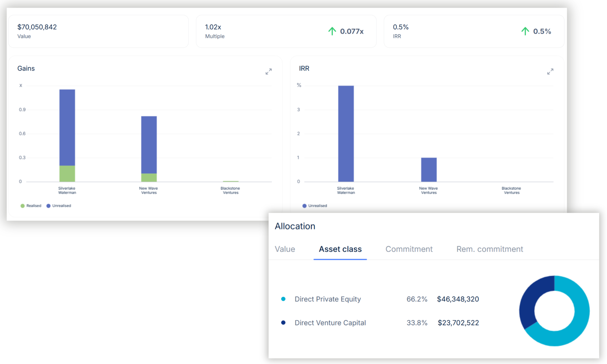Screen dimensions: 607x364
Task: Open the $70,050,842 Value card
Action: [x=98, y=31]
